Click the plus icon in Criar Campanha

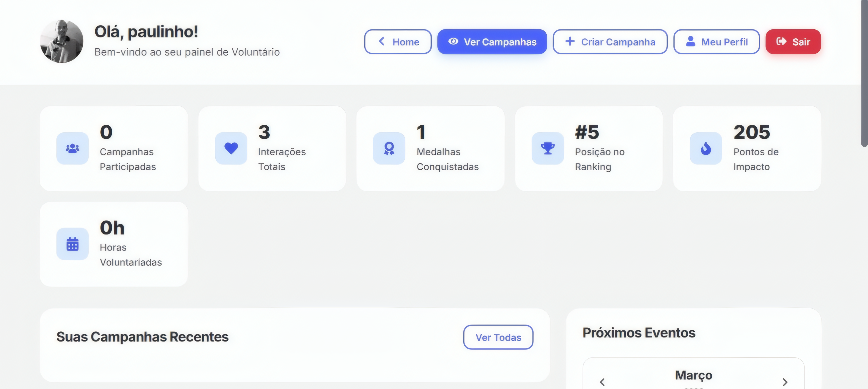pyautogui.click(x=570, y=41)
